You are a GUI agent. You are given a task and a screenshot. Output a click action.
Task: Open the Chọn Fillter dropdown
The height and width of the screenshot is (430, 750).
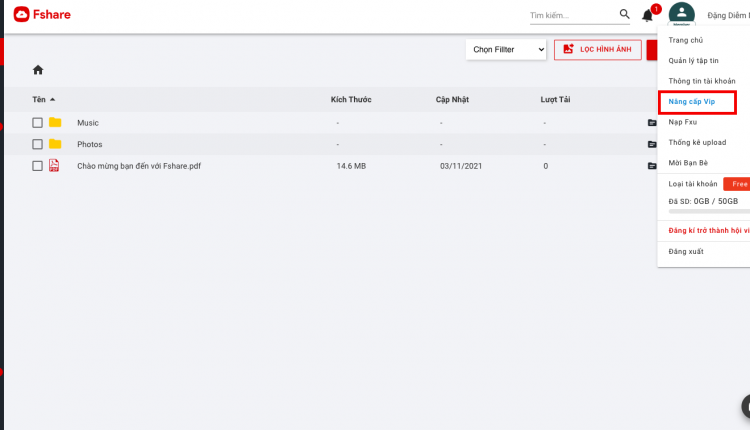(x=506, y=50)
